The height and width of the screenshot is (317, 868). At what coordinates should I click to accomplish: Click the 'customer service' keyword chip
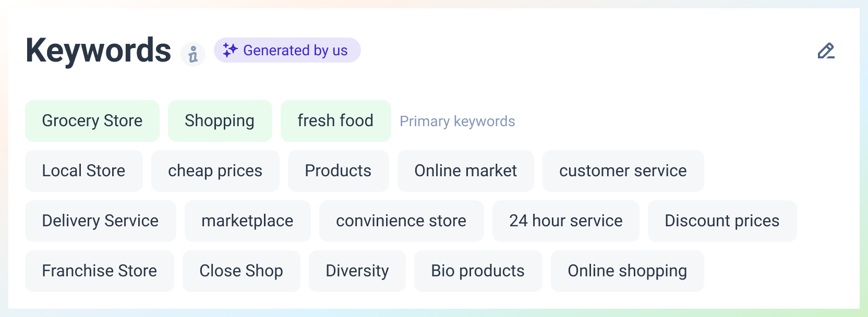click(623, 171)
